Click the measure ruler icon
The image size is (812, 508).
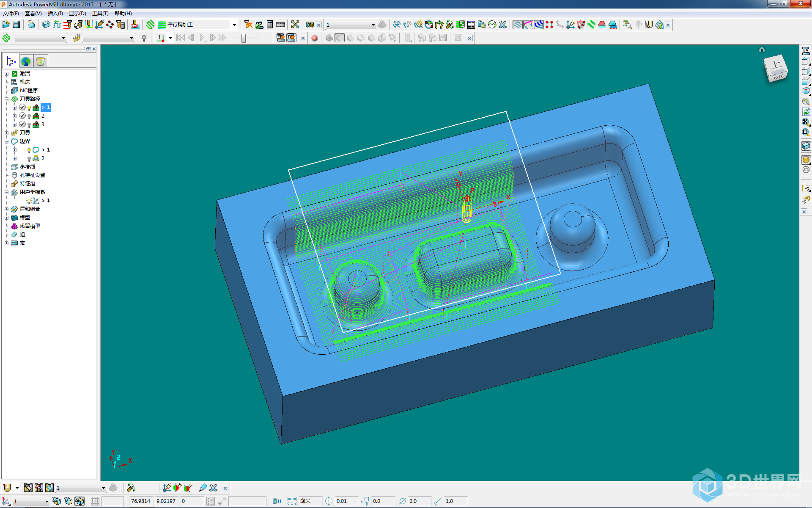pyautogui.click(x=280, y=25)
